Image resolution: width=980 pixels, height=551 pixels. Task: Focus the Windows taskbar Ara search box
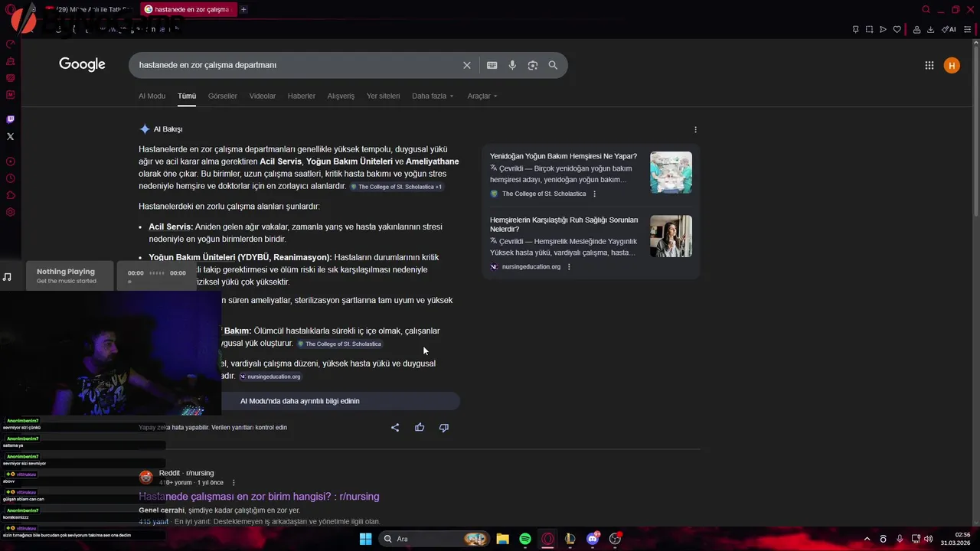click(x=433, y=539)
